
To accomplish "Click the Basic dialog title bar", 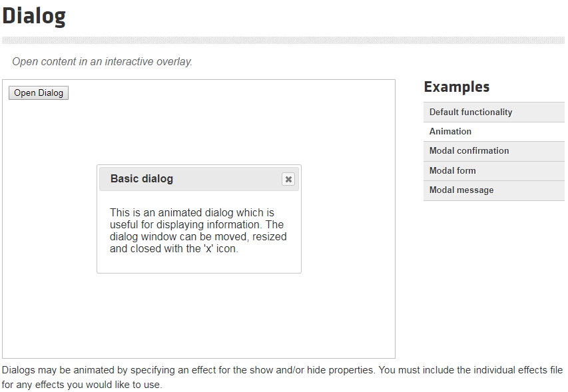I will pyautogui.click(x=199, y=179).
